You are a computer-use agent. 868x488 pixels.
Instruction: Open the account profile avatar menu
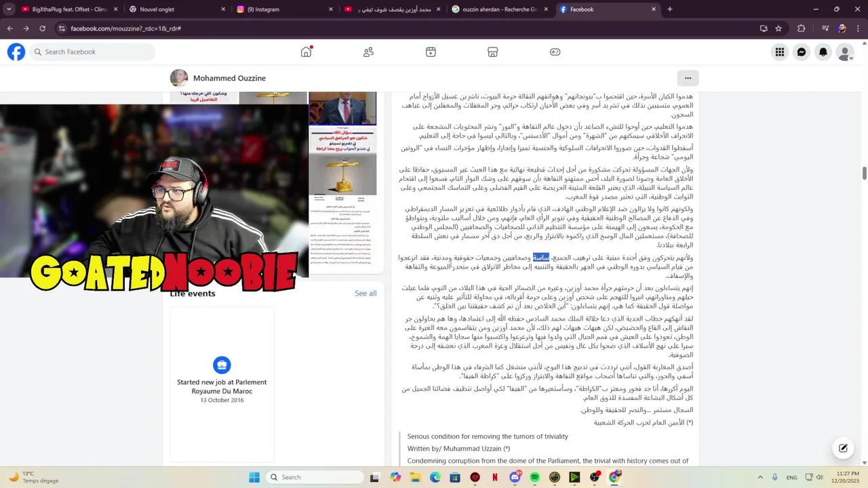pos(845,52)
